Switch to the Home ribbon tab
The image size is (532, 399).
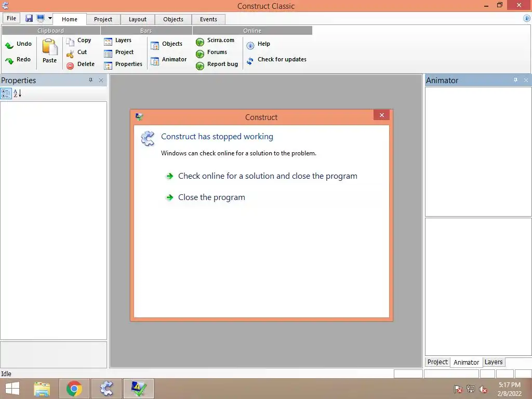(70, 19)
